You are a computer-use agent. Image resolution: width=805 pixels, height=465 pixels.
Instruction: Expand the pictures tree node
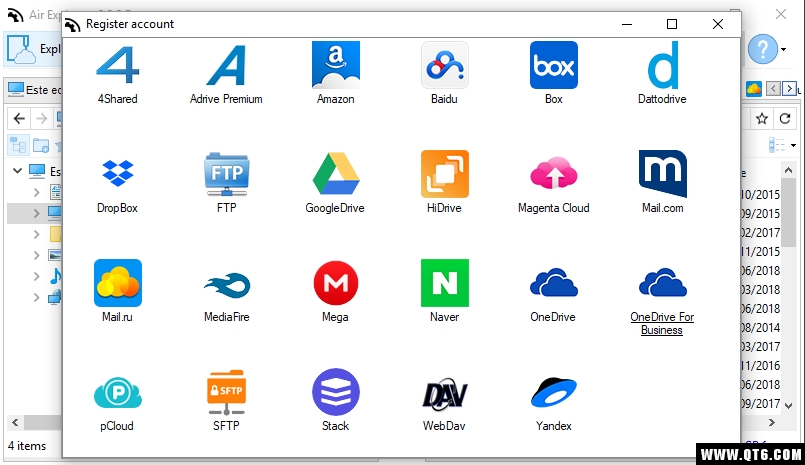coord(36,255)
